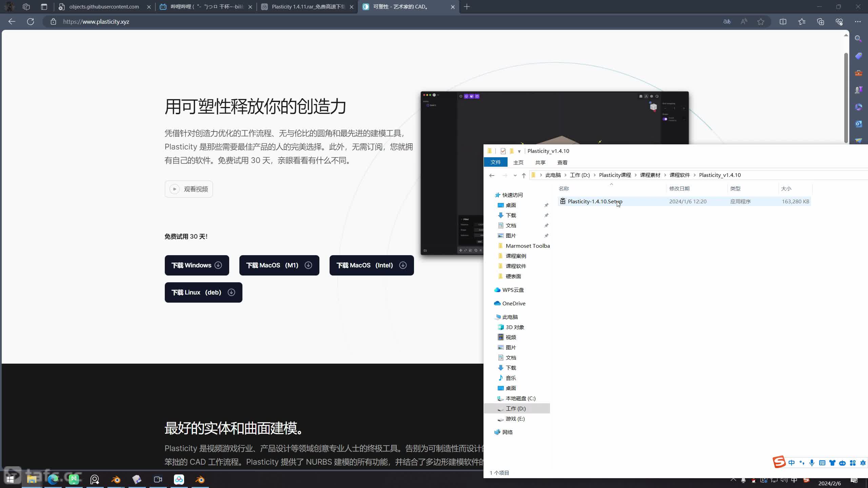The width and height of the screenshot is (868, 488).
Task: Click the webpage vertical scrollbar
Action: click(x=846, y=98)
